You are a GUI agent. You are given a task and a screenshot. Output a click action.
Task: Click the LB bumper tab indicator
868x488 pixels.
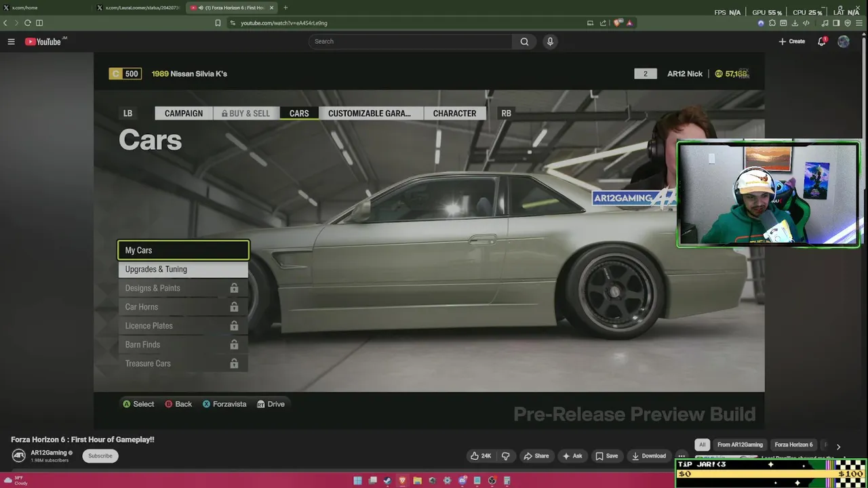pyautogui.click(x=127, y=113)
